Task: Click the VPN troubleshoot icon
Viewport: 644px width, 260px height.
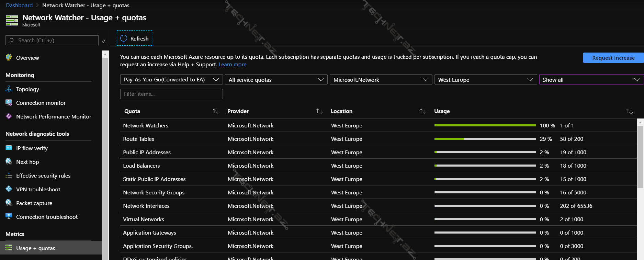Action: (9, 189)
